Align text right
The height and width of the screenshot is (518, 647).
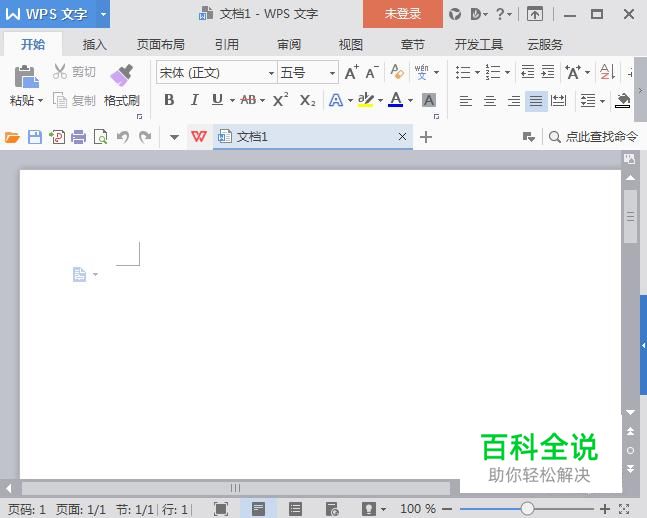click(514, 101)
